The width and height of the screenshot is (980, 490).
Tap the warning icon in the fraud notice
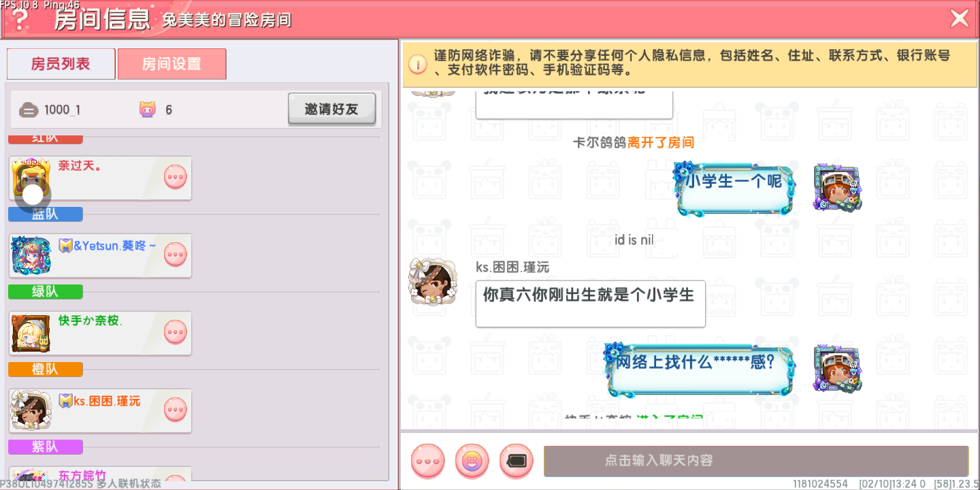coord(418,64)
